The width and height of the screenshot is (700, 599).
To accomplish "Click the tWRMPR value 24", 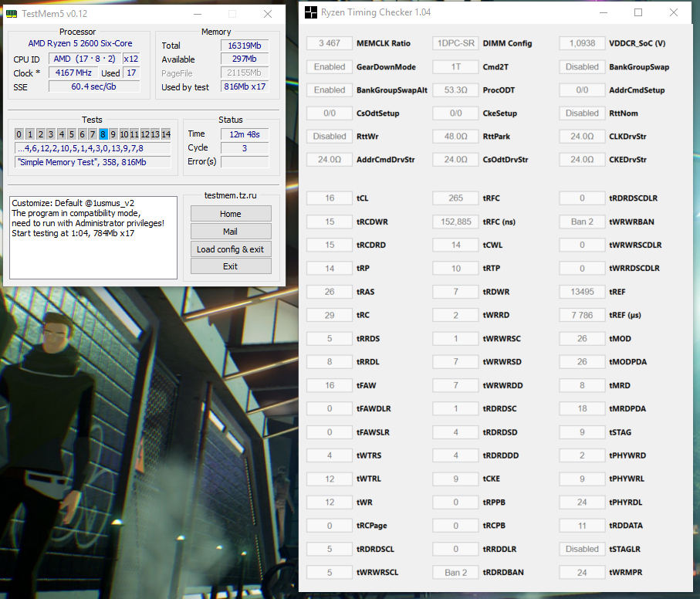I will [x=582, y=573].
